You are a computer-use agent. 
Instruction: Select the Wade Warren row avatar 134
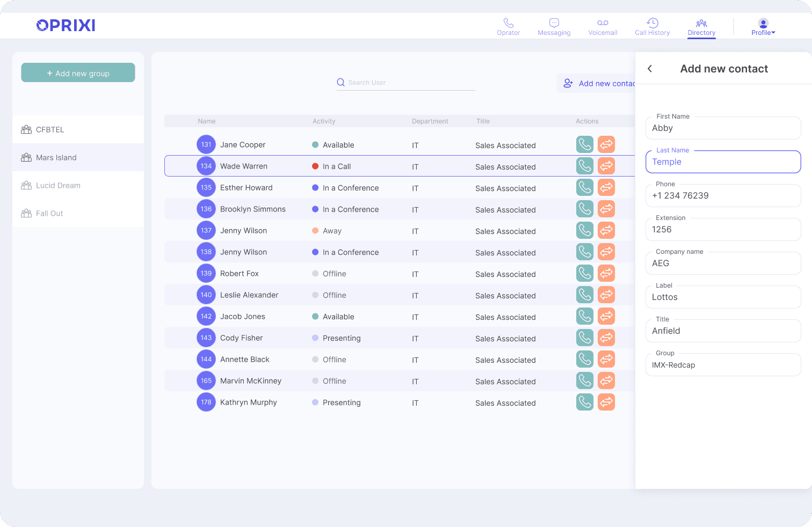pyautogui.click(x=206, y=166)
